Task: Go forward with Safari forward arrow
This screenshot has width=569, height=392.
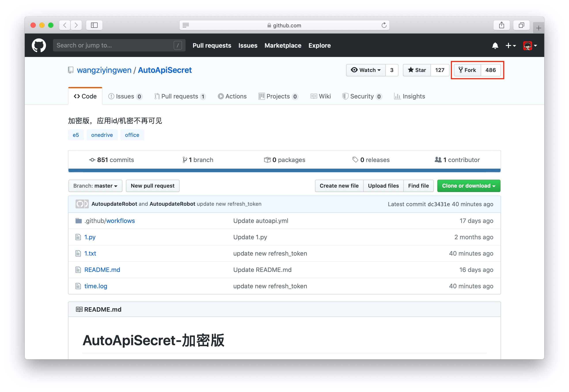Action: pyautogui.click(x=76, y=25)
